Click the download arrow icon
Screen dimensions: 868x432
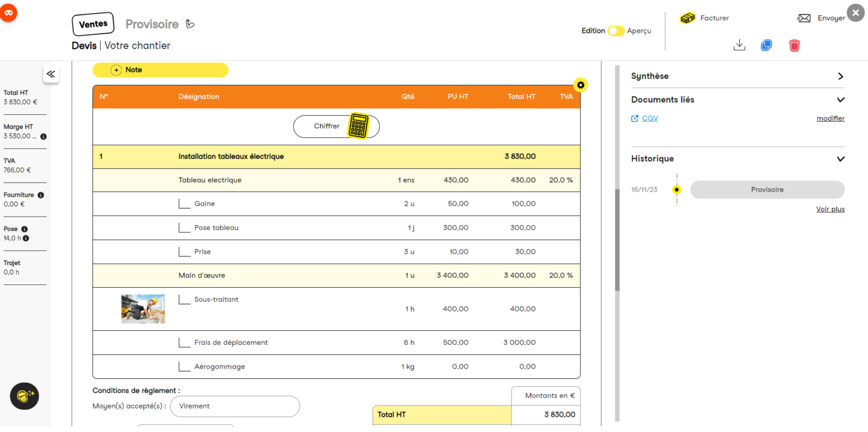(739, 45)
